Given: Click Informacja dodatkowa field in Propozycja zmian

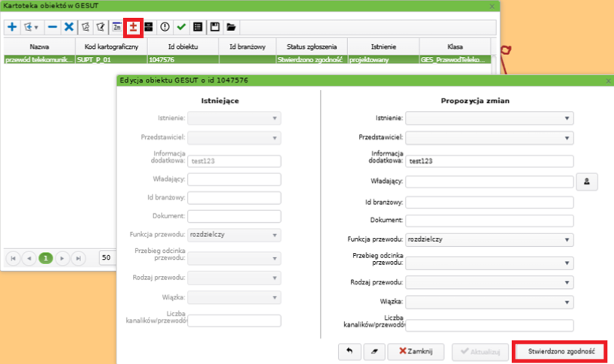Looking at the screenshot, I should pyautogui.click(x=488, y=160).
